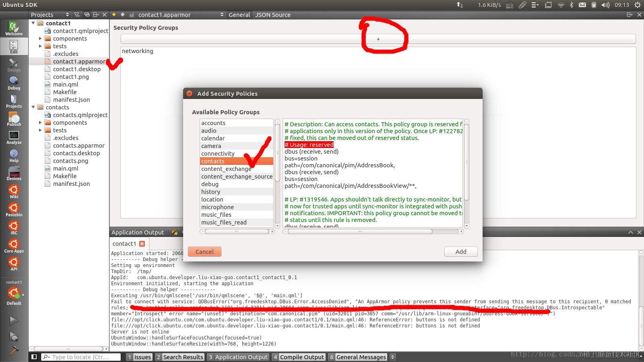
Task: Select contacts.apparmor in the project tree
Action: (x=79, y=146)
